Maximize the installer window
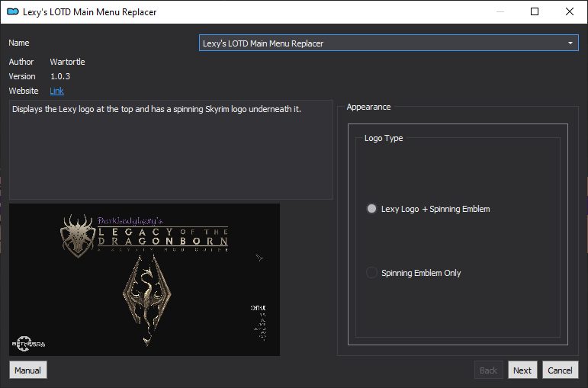This screenshot has width=588, height=388. pos(535,11)
